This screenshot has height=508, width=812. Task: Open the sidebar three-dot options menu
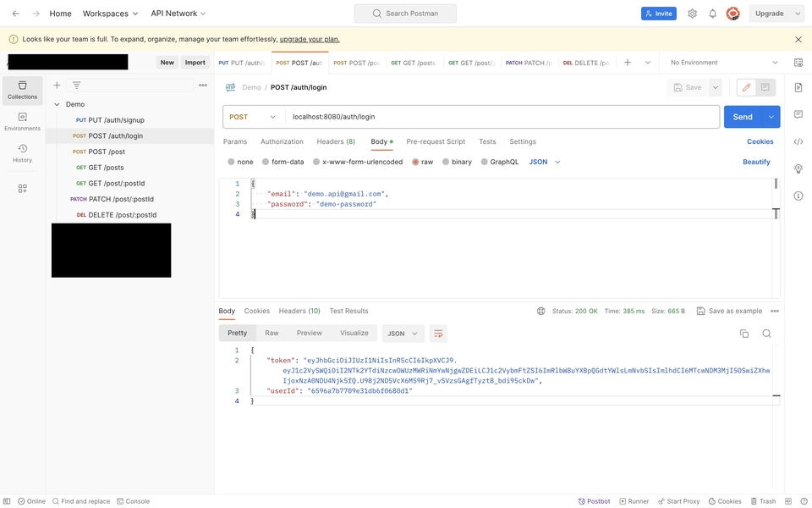tap(203, 85)
